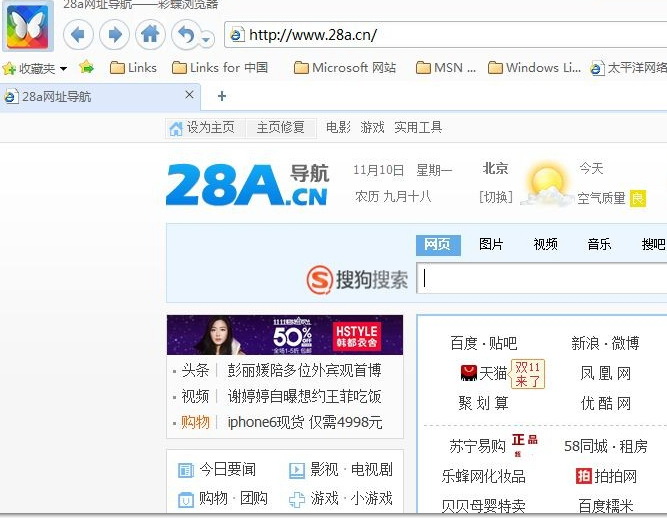Open the 58同城 · 租房 link

[x=606, y=447]
